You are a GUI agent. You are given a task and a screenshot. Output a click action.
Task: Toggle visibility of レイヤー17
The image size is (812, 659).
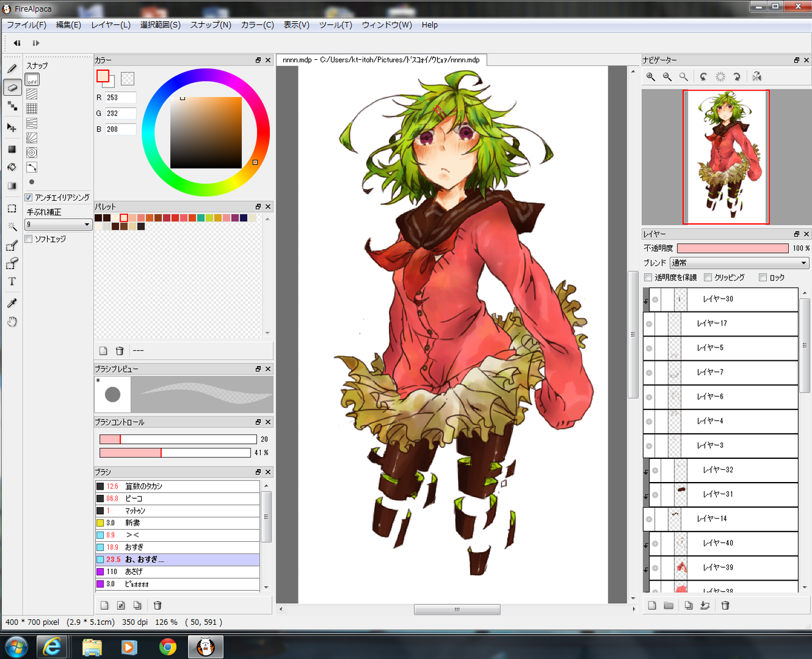click(649, 324)
